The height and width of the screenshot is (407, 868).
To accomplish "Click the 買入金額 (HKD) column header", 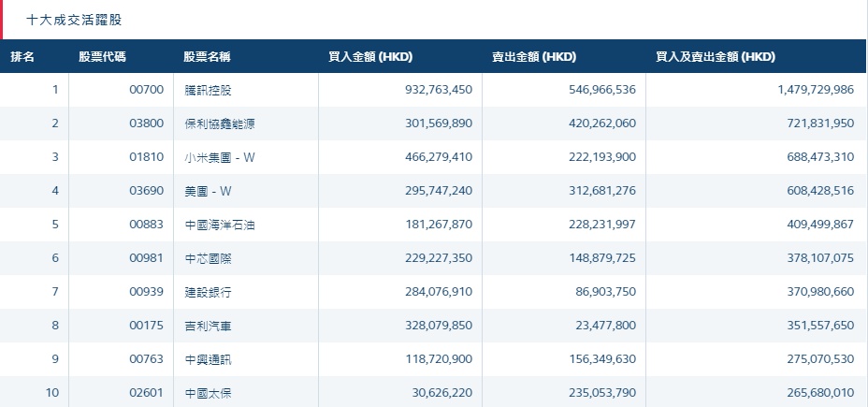I will (x=370, y=56).
